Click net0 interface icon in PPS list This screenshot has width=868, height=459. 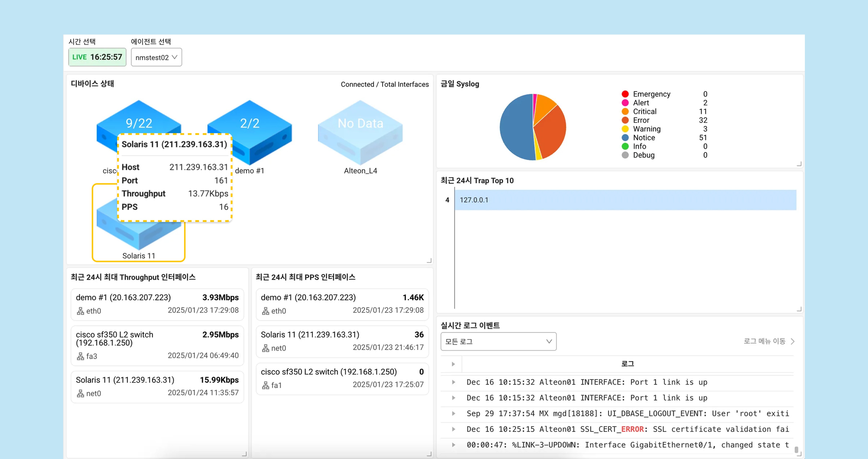[x=266, y=348]
